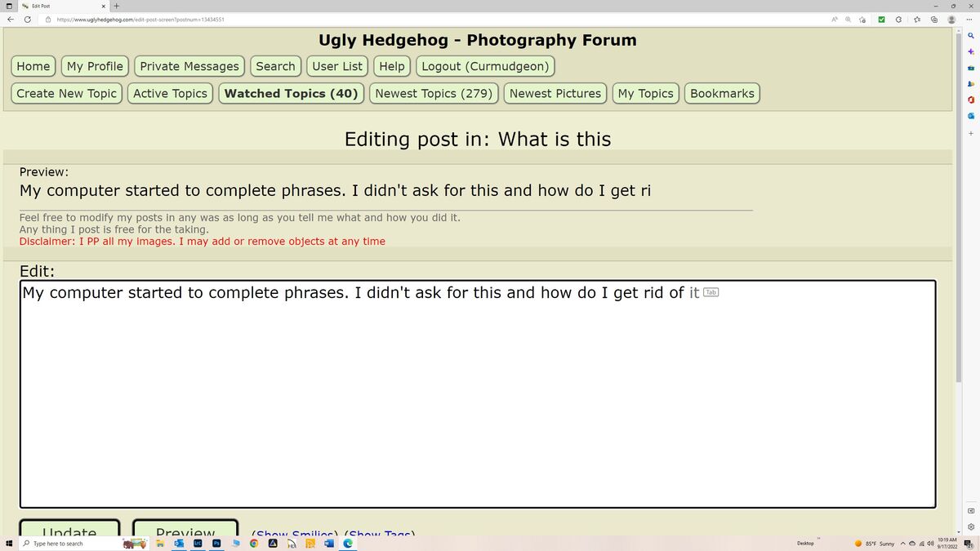Toggle the weather widget showing 85°F Sunny

pos(876,543)
